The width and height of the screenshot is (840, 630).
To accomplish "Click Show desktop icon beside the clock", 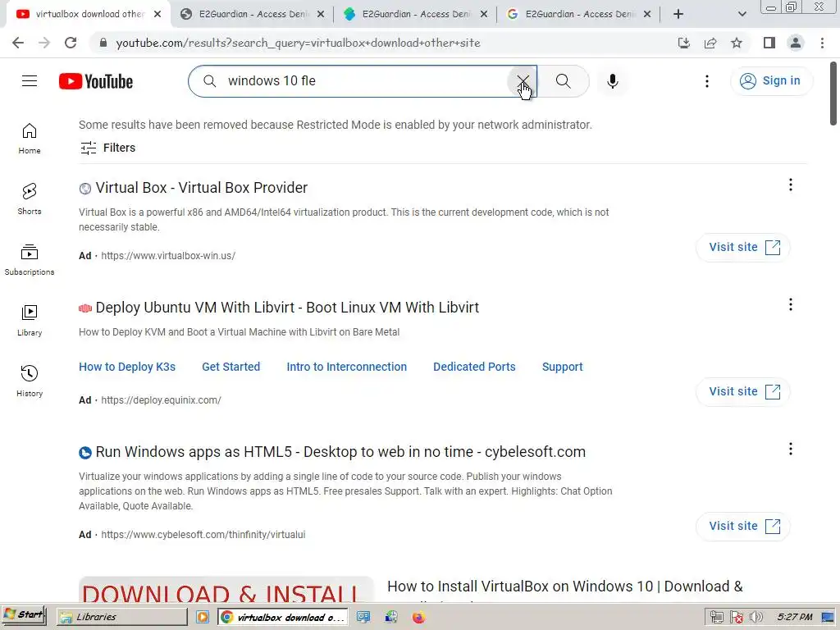I will pos(828,617).
